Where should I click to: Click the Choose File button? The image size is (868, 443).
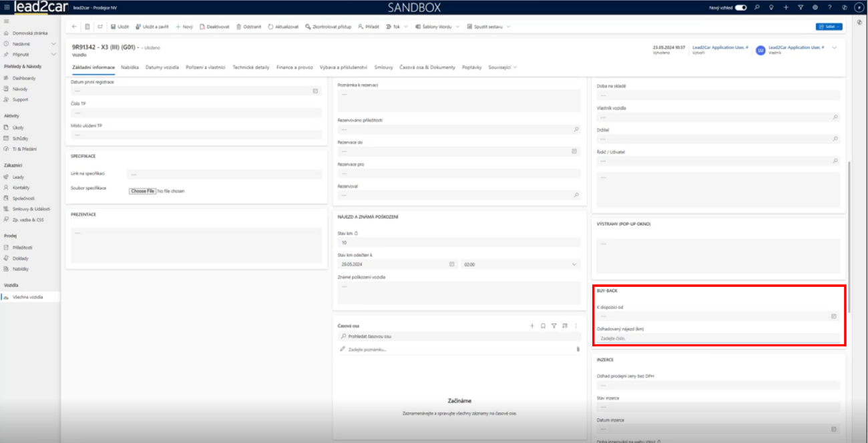coord(142,191)
